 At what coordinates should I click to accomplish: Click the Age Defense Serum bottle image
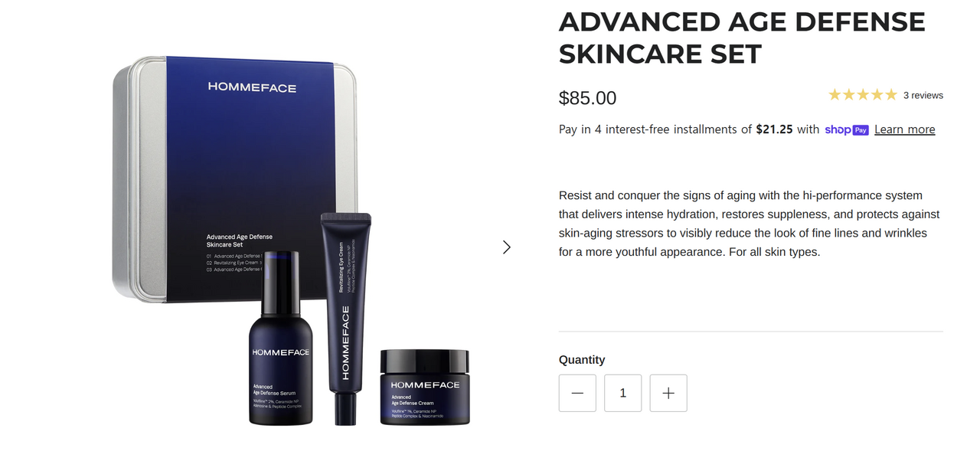point(280,338)
